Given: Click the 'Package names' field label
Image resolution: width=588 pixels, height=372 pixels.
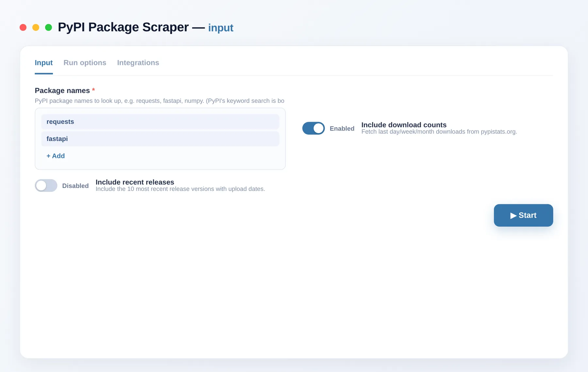Looking at the screenshot, I should point(62,90).
